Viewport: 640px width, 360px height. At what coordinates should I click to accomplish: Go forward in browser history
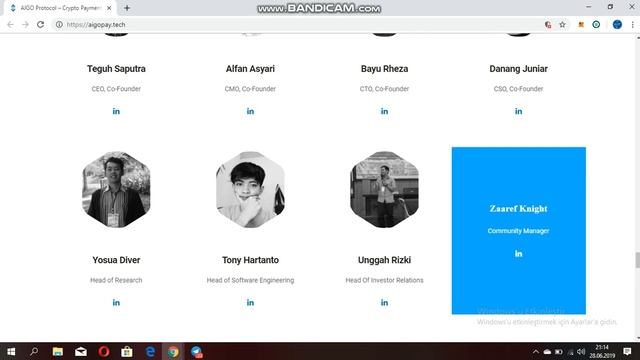tap(25, 24)
